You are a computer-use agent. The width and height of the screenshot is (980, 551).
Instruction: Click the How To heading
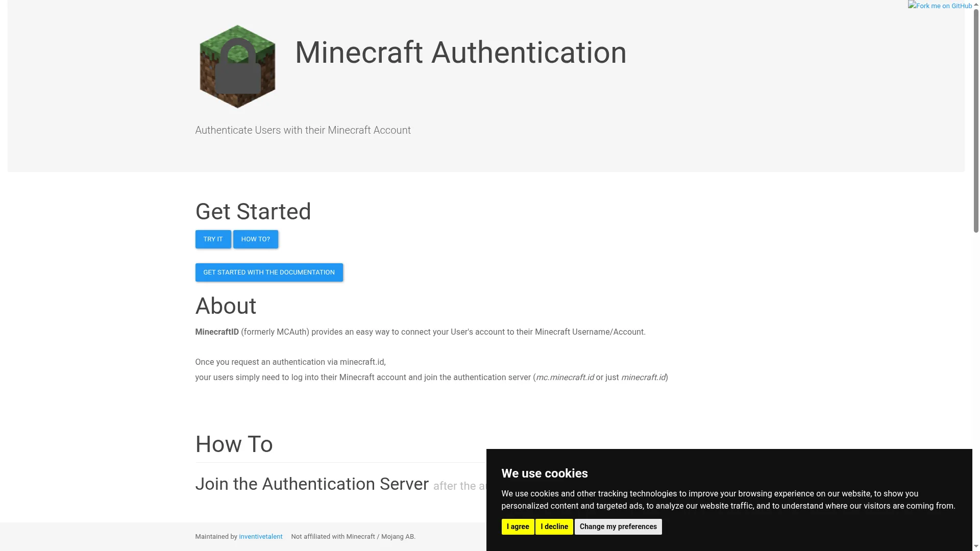[x=234, y=444]
